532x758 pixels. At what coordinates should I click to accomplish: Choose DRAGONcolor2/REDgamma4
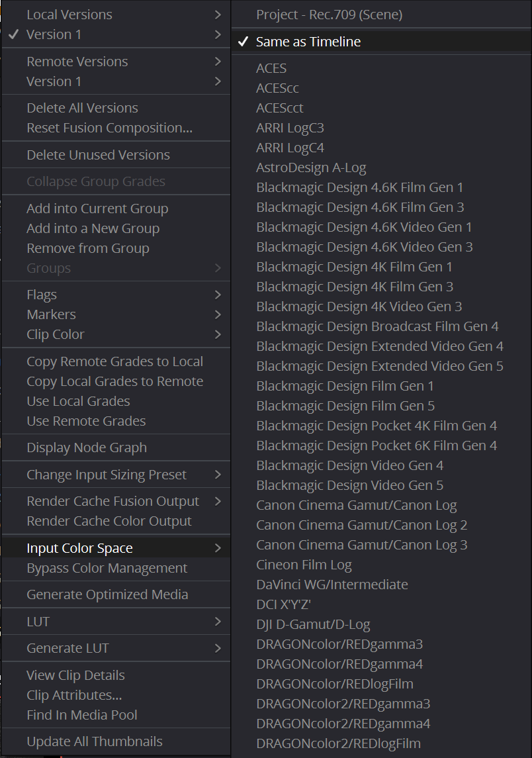pyautogui.click(x=382, y=723)
